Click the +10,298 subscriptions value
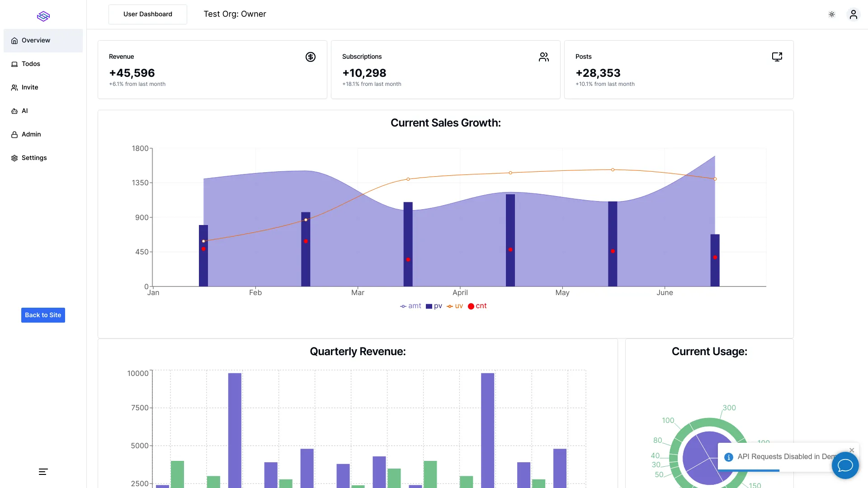Image resolution: width=868 pixels, height=488 pixels. pyautogui.click(x=364, y=73)
